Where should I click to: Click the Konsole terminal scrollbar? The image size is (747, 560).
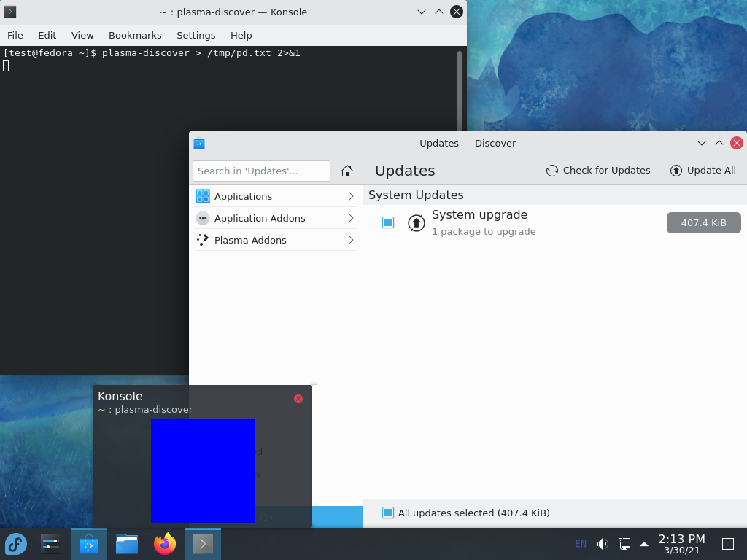point(460,90)
